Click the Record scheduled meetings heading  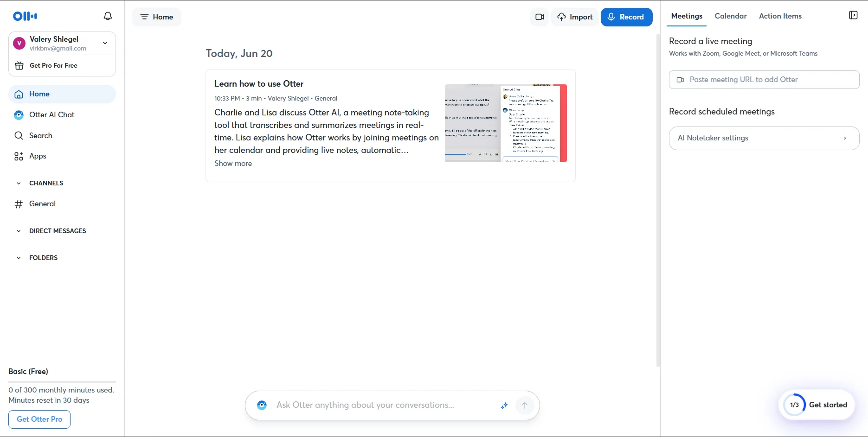[x=722, y=112]
